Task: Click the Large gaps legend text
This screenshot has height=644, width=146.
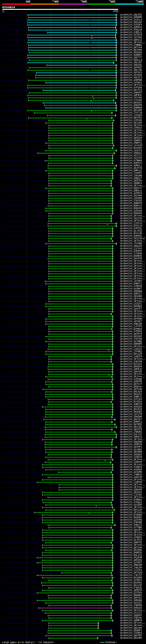Action: [x=28, y=642]
